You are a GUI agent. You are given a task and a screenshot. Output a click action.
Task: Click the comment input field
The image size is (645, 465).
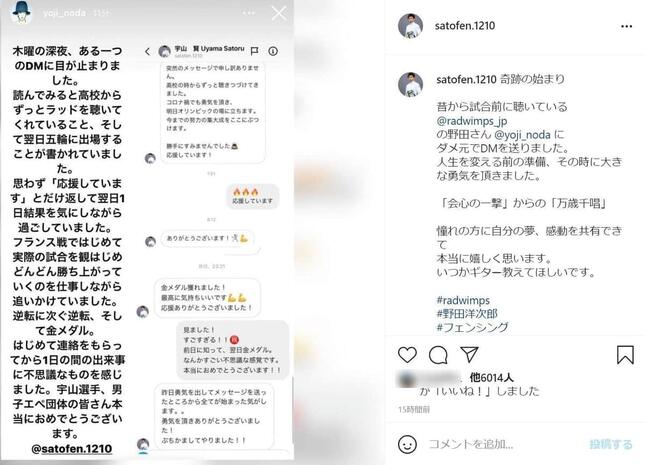(504, 444)
